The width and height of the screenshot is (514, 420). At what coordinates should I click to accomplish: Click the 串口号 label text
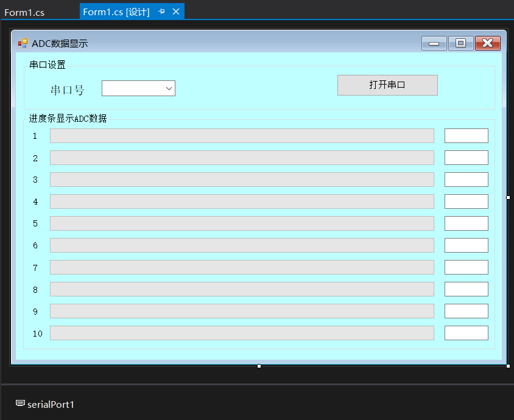point(67,89)
